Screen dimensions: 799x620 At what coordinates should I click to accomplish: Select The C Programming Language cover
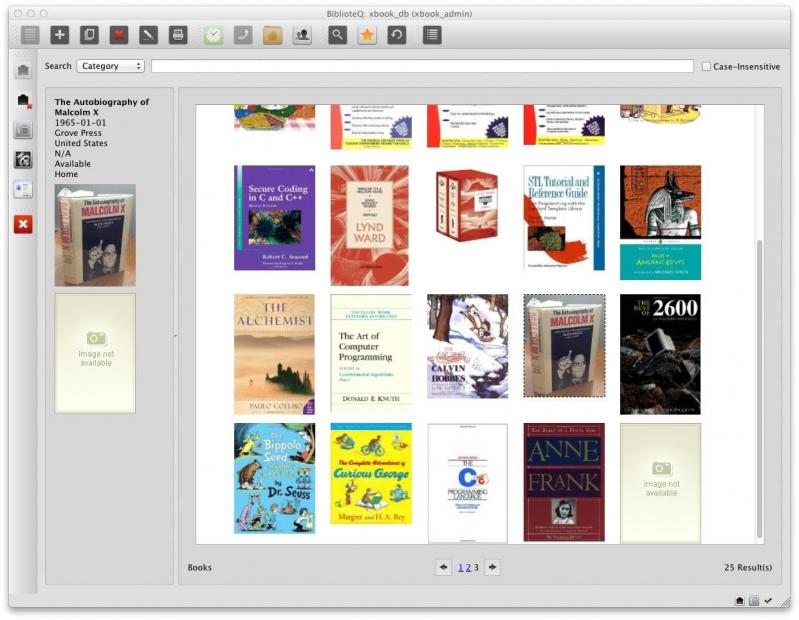tap(468, 483)
